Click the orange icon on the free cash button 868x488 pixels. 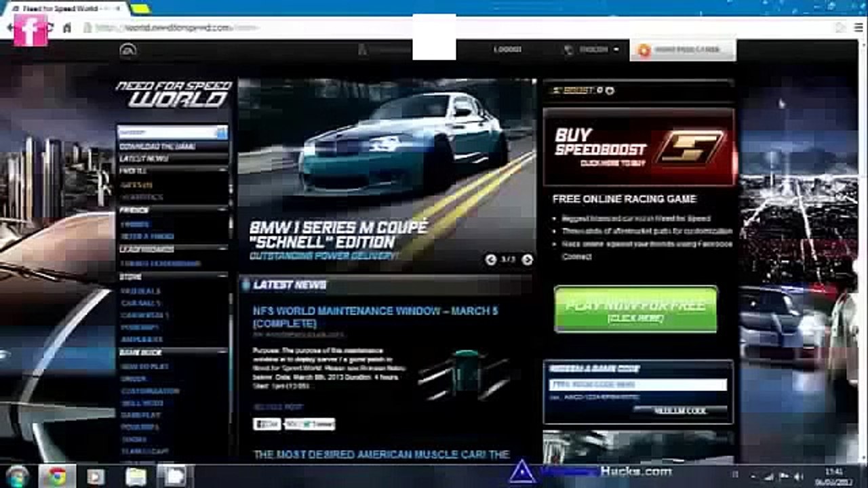[644, 50]
